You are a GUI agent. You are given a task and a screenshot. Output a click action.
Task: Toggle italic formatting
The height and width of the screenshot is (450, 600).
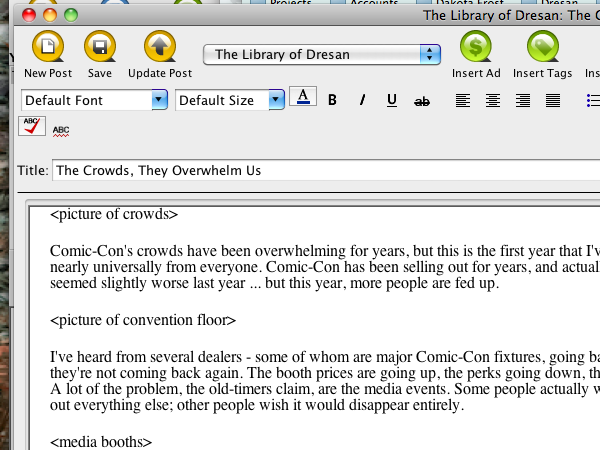click(362, 100)
